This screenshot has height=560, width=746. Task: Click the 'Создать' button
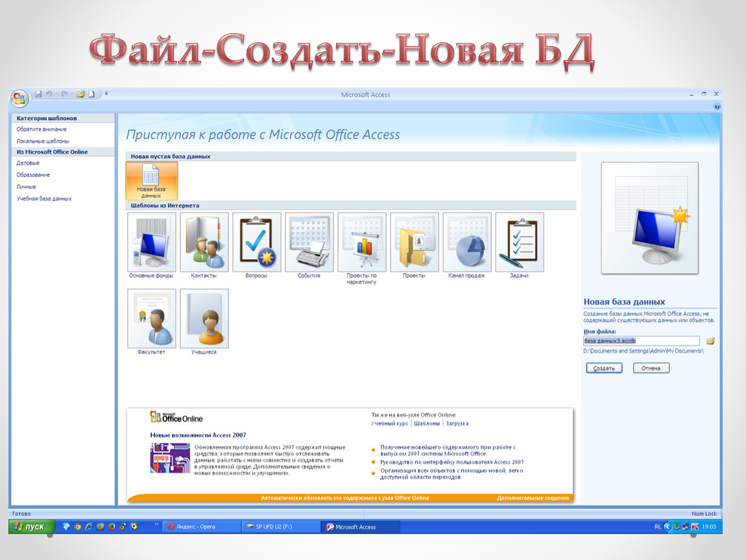(604, 368)
